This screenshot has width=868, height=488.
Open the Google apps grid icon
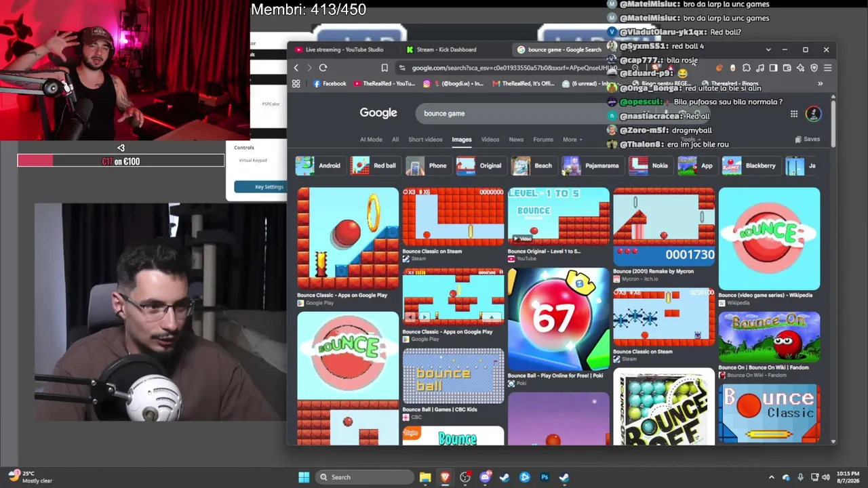coord(794,114)
